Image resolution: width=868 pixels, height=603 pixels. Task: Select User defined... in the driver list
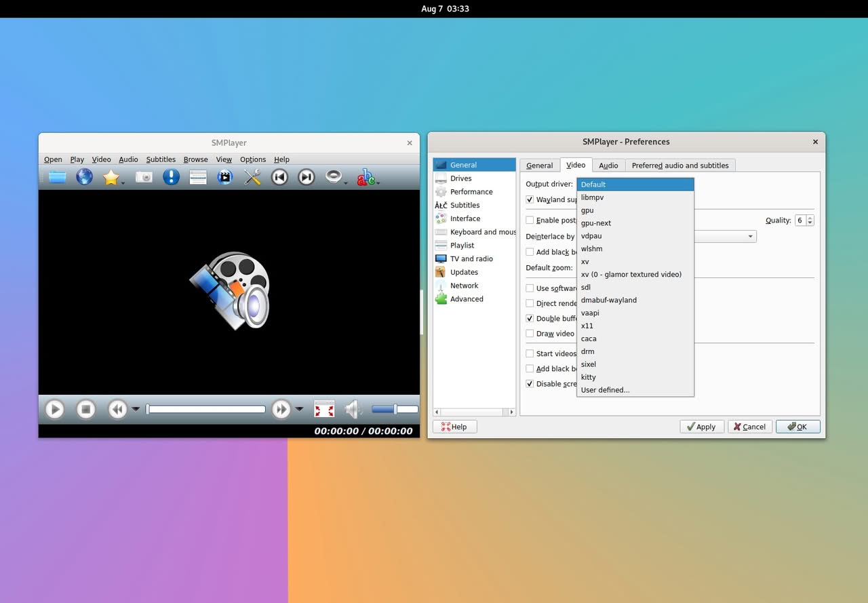(x=635, y=390)
